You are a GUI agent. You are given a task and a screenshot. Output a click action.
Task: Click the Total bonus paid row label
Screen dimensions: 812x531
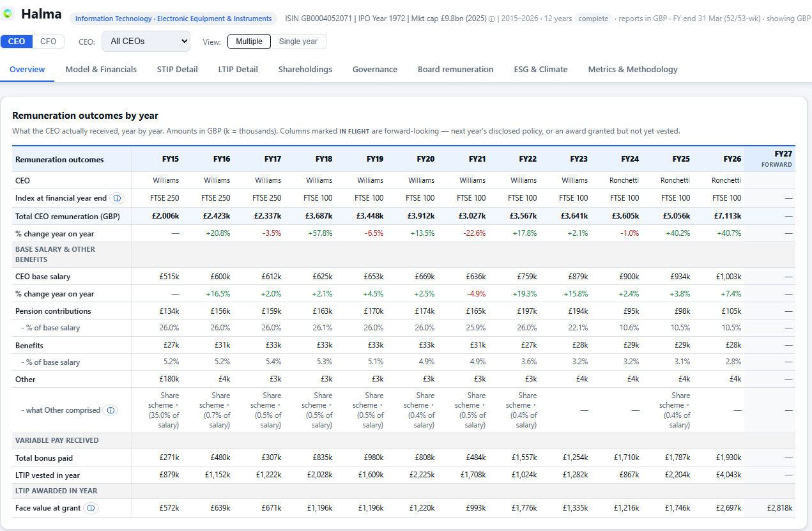tap(44, 458)
